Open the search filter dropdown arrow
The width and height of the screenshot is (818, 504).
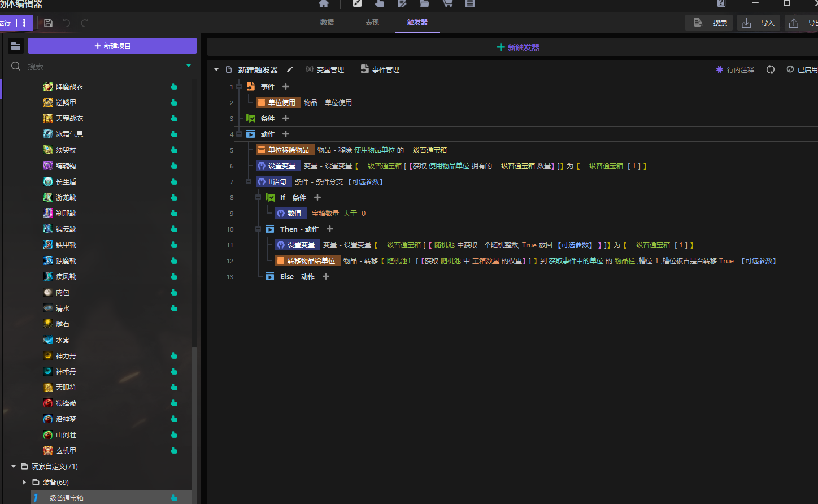[189, 66]
